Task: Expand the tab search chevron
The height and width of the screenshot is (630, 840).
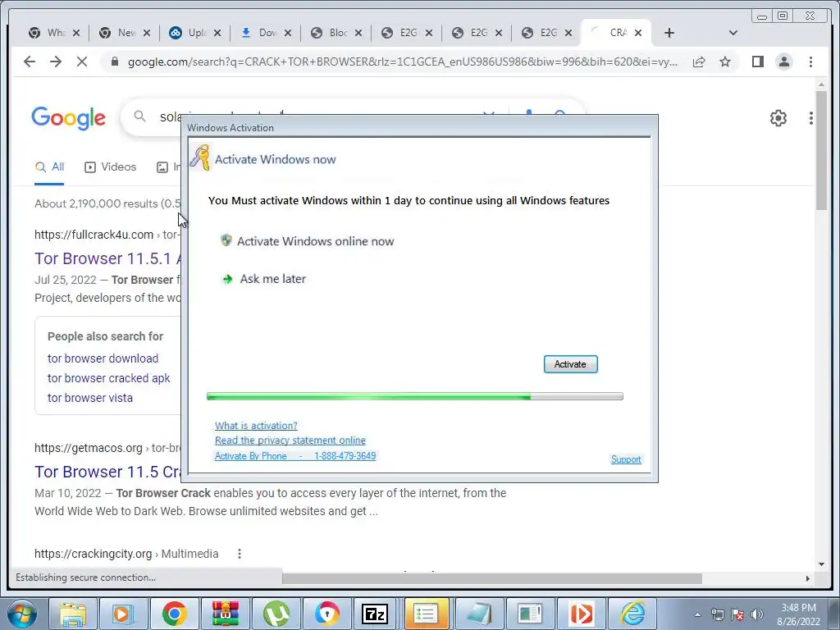Action: pos(733,33)
